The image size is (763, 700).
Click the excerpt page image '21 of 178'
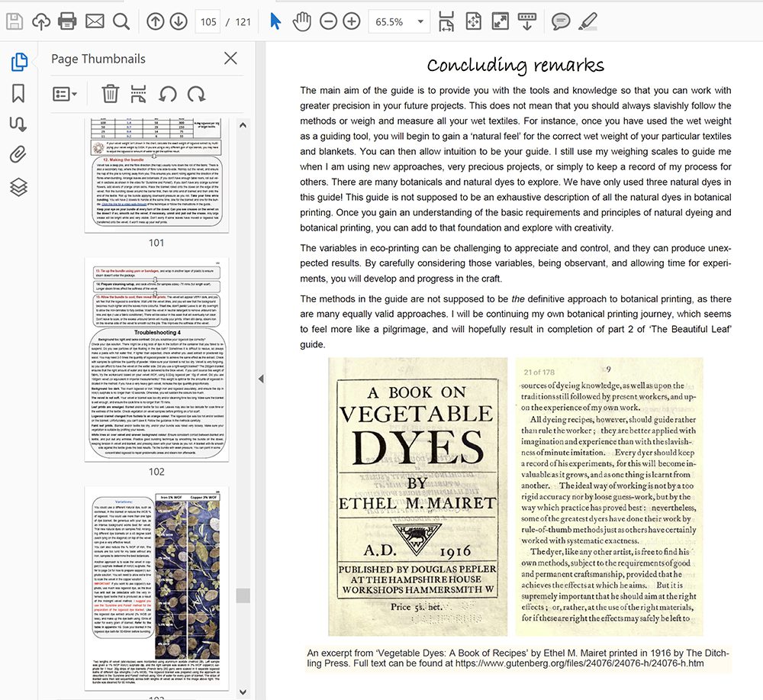[x=609, y=496]
